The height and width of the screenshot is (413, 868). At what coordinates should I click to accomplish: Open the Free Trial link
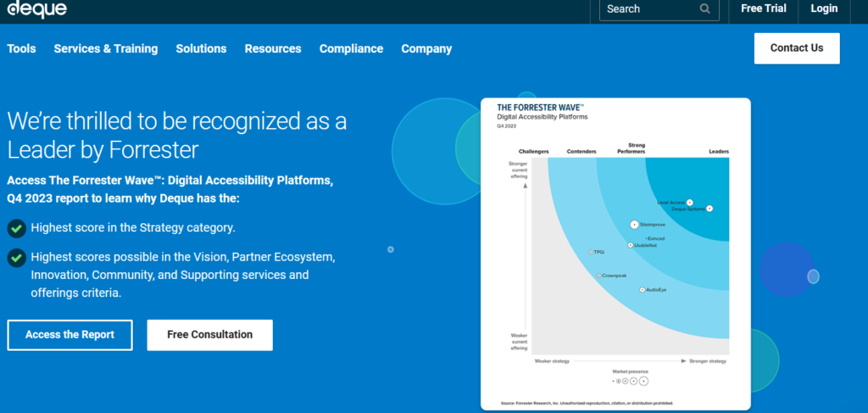point(762,8)
